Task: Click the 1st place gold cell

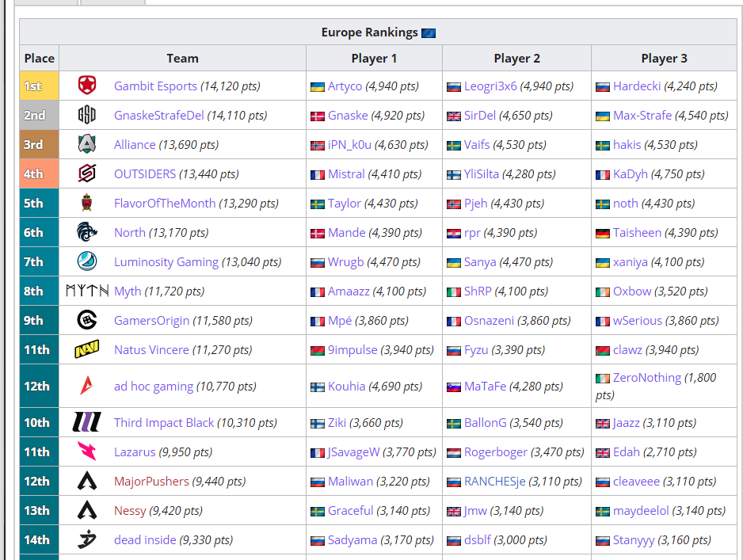Action: 40,86
